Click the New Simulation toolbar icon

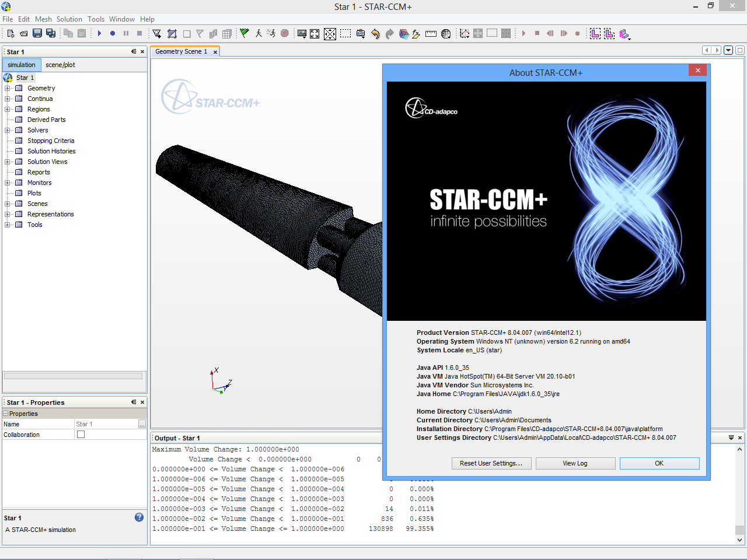[x=11, y=33]
